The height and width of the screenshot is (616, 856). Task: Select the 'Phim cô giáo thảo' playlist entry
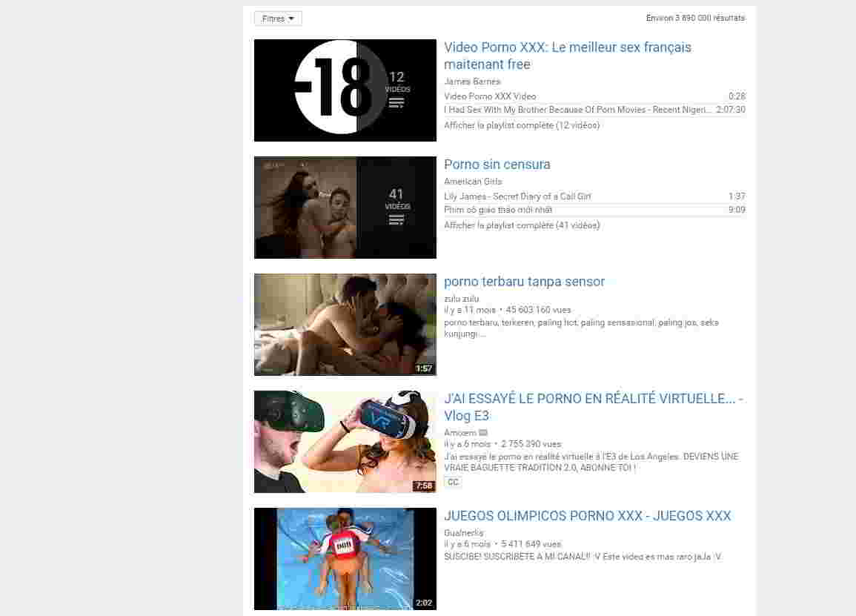click(498, 210)
